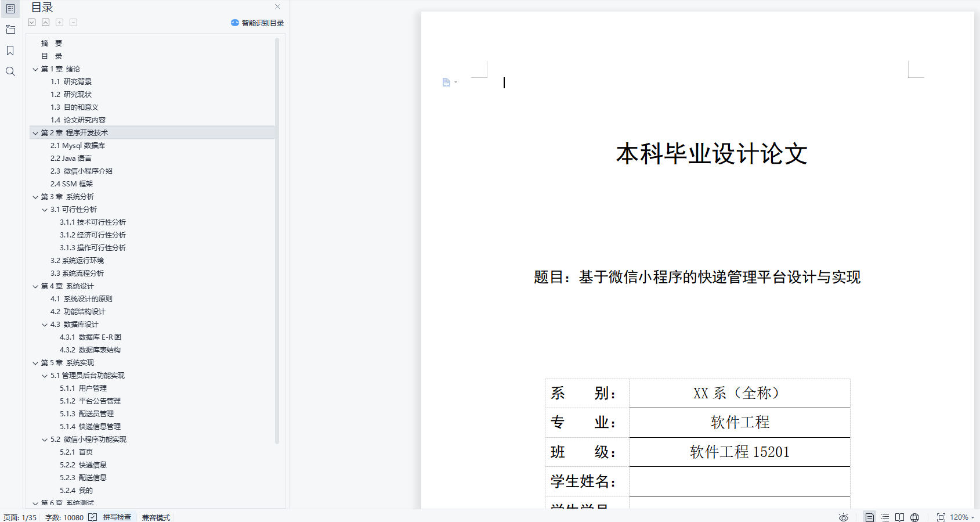Close the 目录 panel
The width and height of the screenshot is (980, 522).
point(277,7)
